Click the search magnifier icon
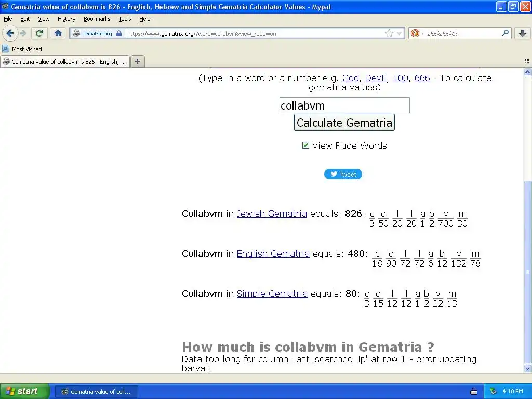The height and width of the screenshot is (399, 532). (x=505, y=33)
